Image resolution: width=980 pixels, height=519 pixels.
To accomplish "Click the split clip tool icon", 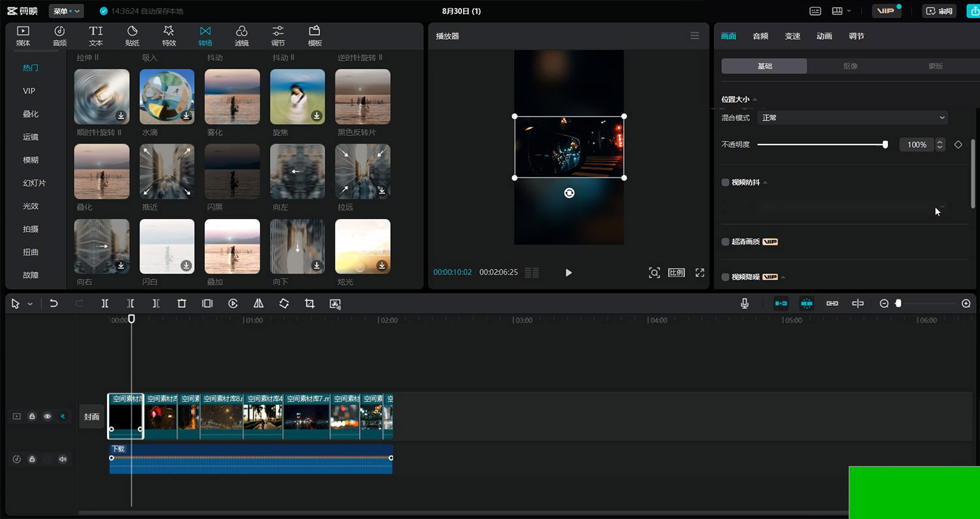I will [x=105, y=304].
